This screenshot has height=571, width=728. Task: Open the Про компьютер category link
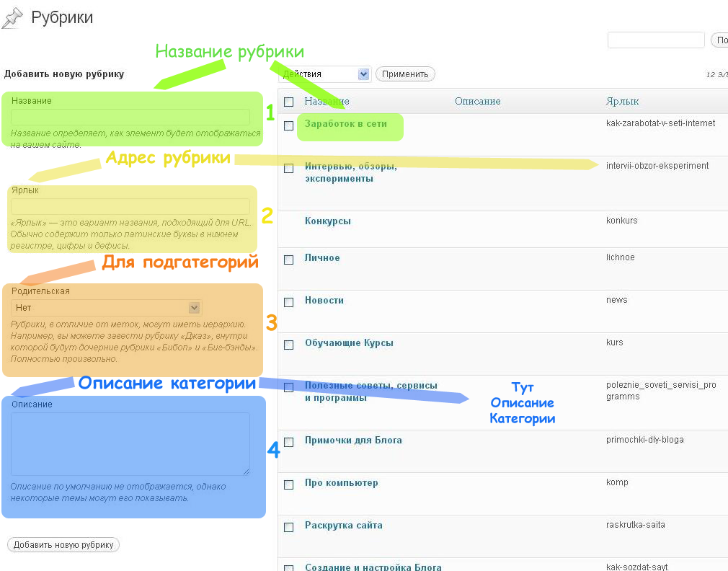(341, 483)
